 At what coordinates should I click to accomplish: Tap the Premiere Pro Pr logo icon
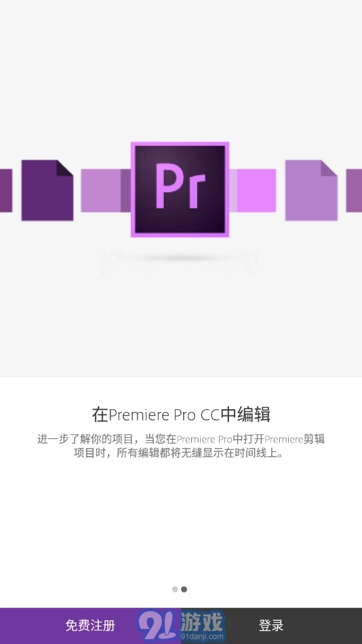(180, 189)
